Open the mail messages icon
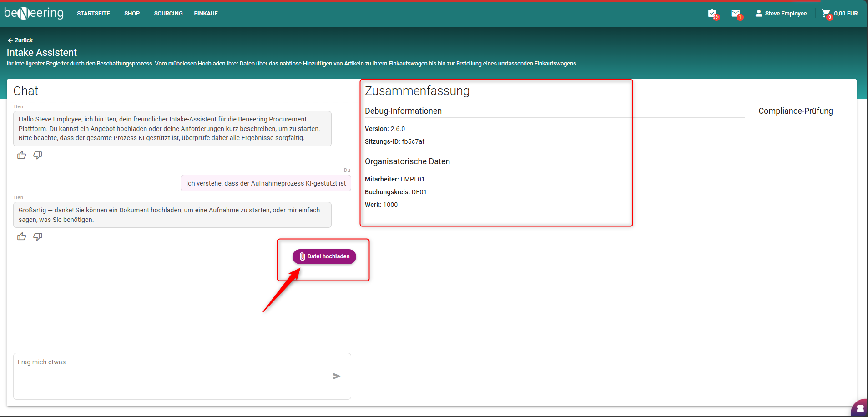 [x=736, y=14]
